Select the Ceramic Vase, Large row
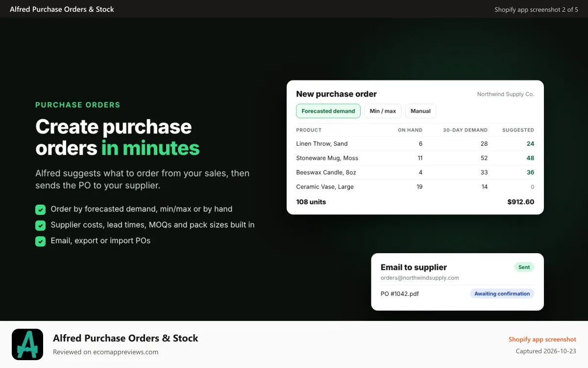 [415, 186]
